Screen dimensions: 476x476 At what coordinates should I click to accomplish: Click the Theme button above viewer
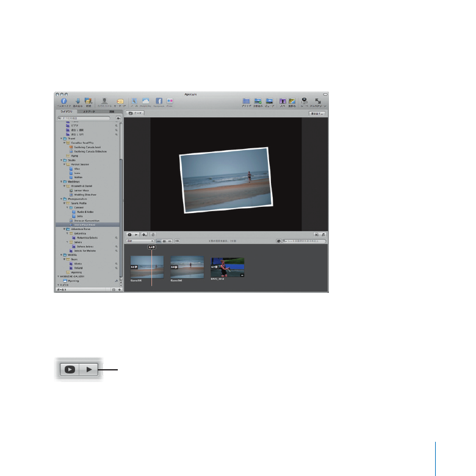[x=135, y=113]
